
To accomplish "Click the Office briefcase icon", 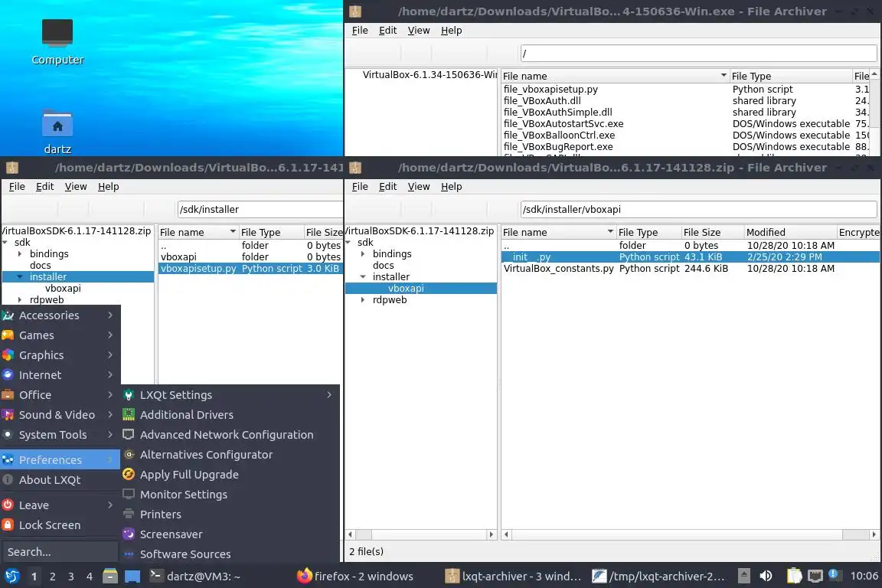I will click(x=8, y=395).
